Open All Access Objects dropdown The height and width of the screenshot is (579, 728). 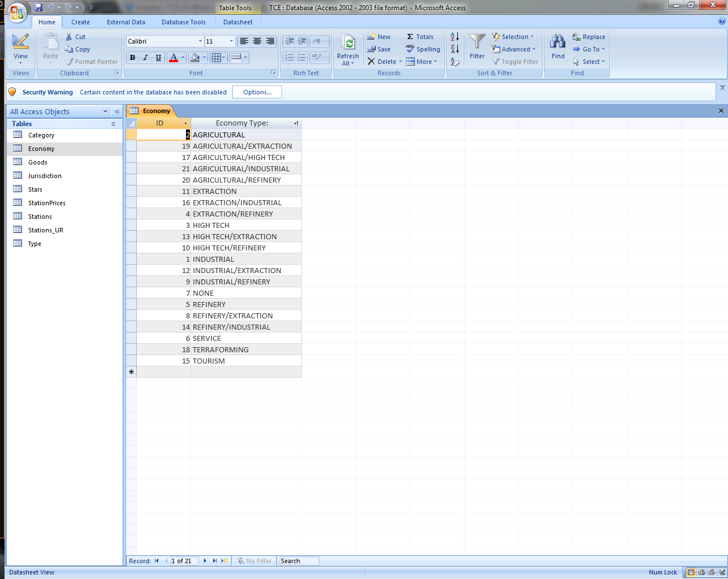(105, 111)
